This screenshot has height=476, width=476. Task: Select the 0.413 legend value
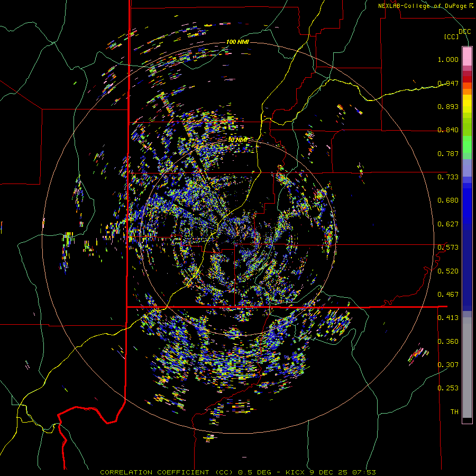point(448,318)
